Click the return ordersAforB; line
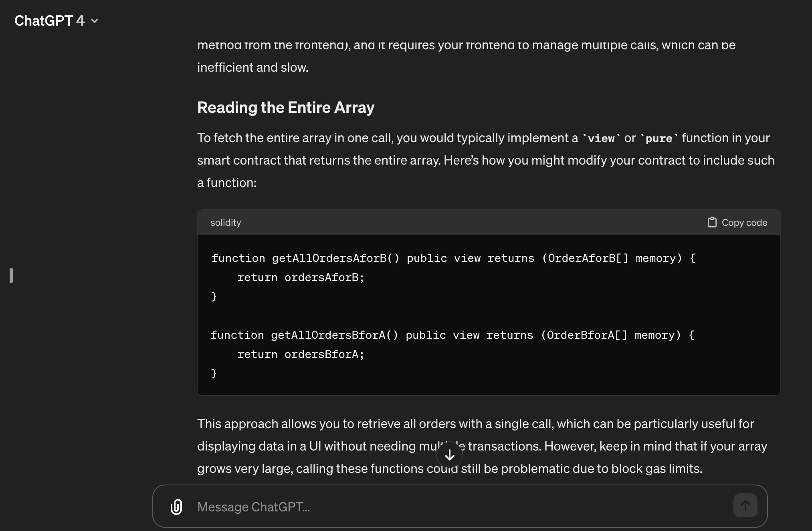This screenshot has height=531, width=812. click(x=301, y=278)
